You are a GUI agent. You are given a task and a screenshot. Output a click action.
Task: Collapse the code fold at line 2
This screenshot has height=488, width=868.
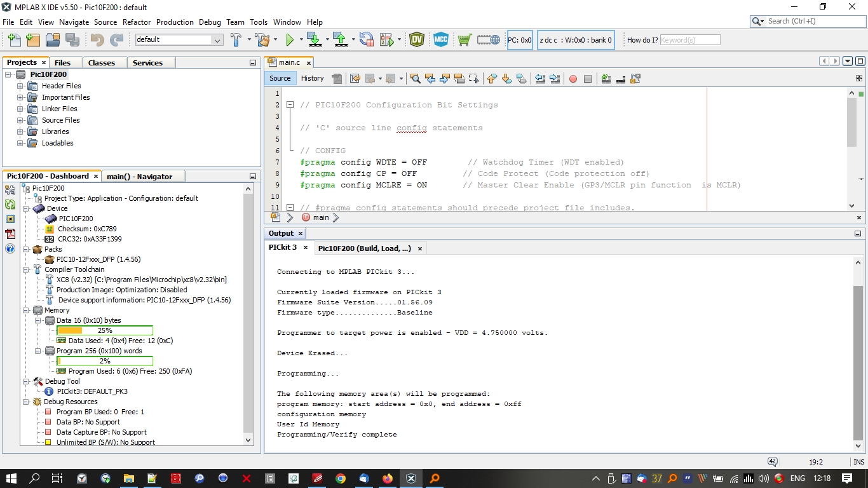pyautogui.click(x=290, y=105)
